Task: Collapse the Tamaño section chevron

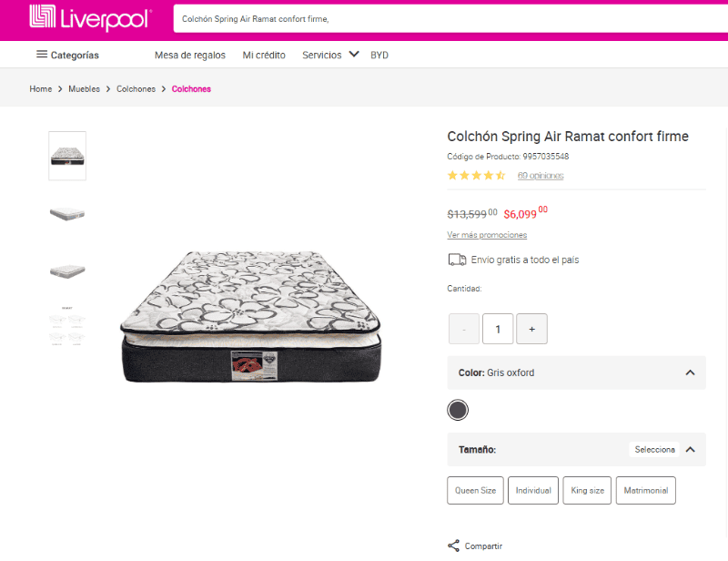Action: [x=690, y=449]
